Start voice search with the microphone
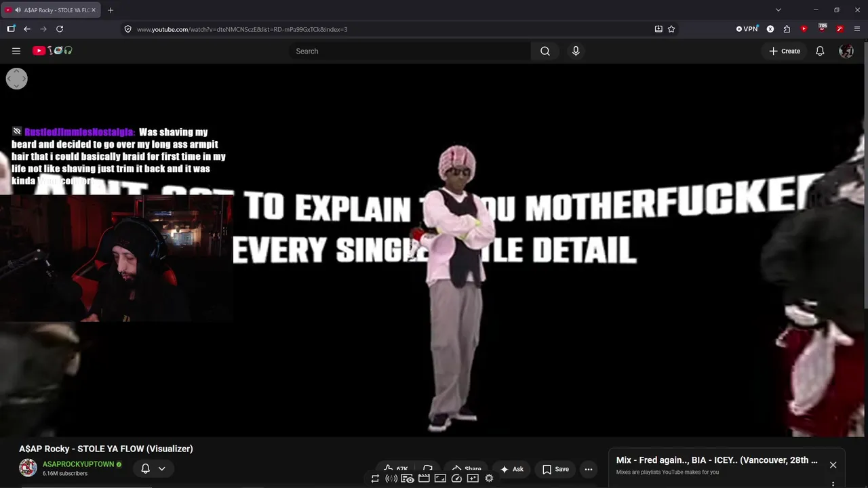 coord(576,51)
